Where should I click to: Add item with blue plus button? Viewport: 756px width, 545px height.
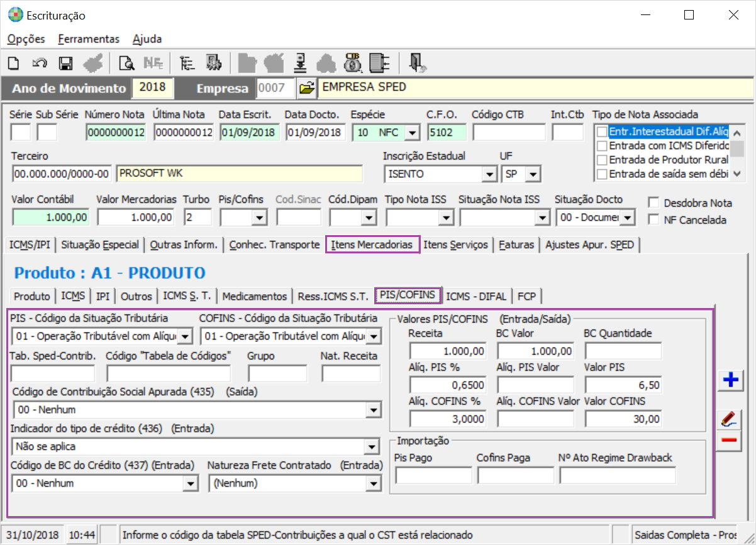730,380
